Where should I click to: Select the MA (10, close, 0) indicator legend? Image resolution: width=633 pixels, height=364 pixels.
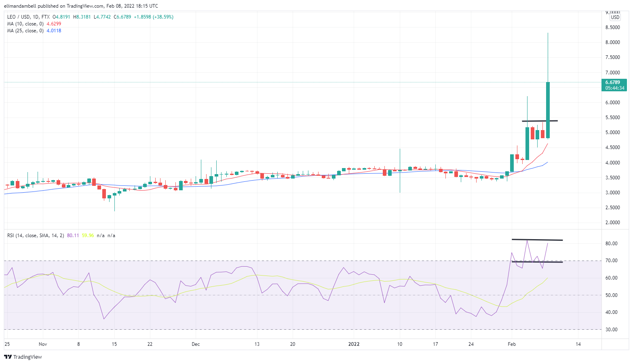[x=25, y=24]
